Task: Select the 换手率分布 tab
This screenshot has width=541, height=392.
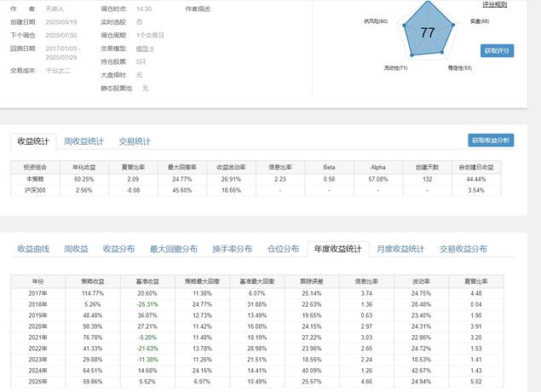Action: [232, 249]
